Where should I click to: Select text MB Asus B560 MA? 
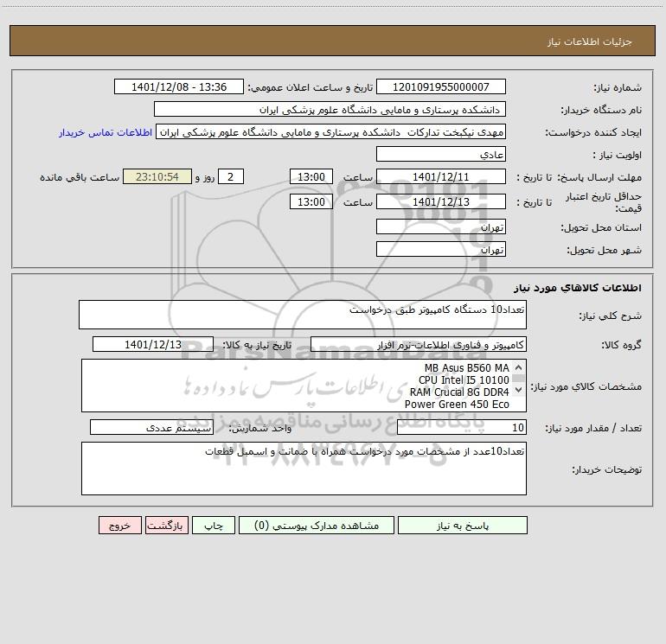coord(466,367)
